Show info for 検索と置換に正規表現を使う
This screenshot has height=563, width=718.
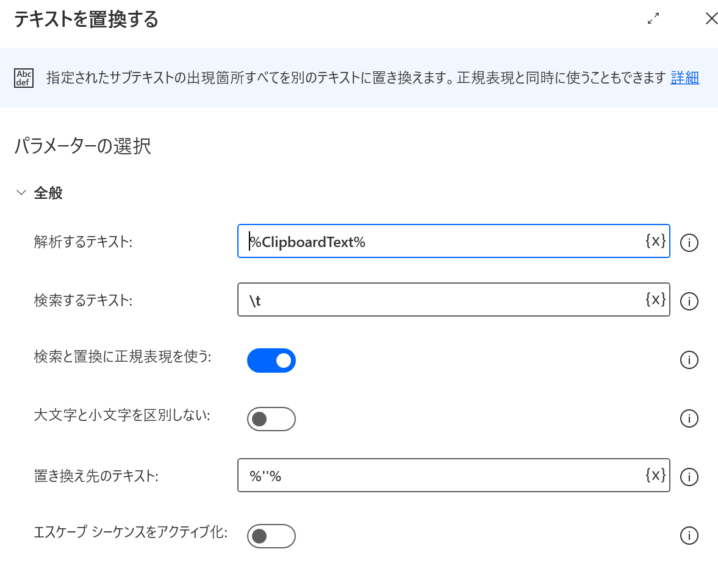pos(689,360)
